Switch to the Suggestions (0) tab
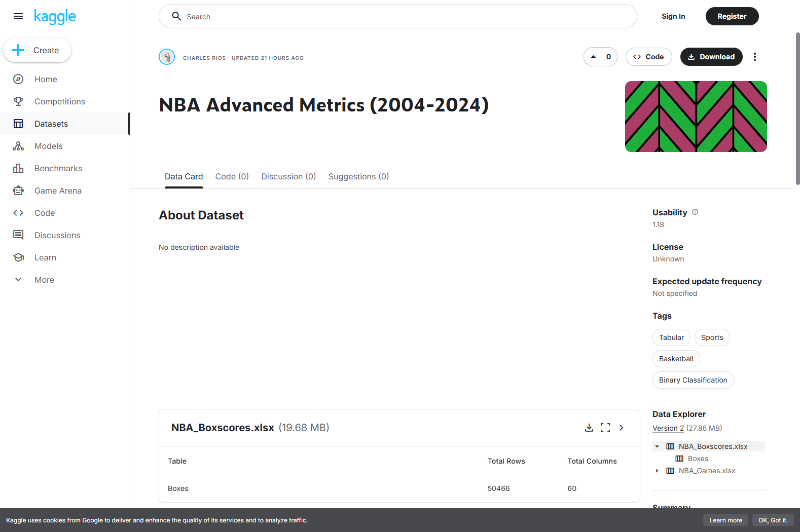The image size is (800, 532). click(x=359, y=176)
